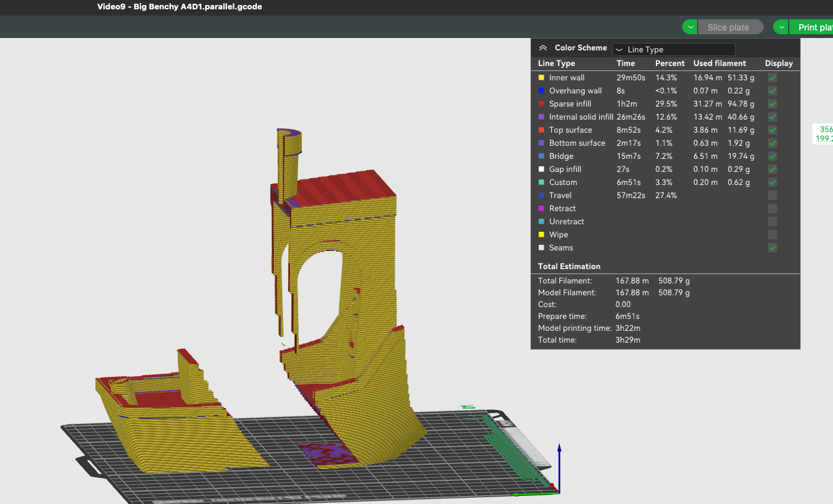Click the yellow Wipe color swatch
This screenshot has width=833, height=504.
click(x=541, y=235)
